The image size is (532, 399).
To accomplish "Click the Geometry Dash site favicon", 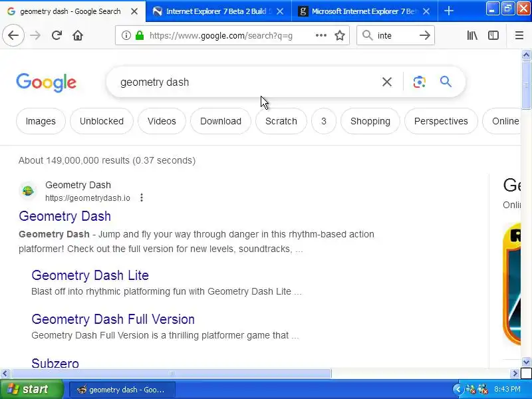I will point(28,191).
